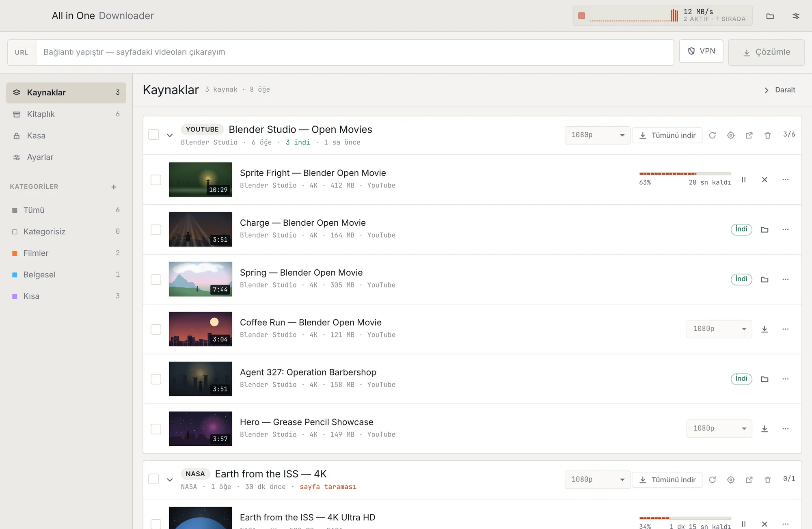Screen dimensions: 812x529
Task: Tick the Spring movie checkbox
Action: (156, 279)
